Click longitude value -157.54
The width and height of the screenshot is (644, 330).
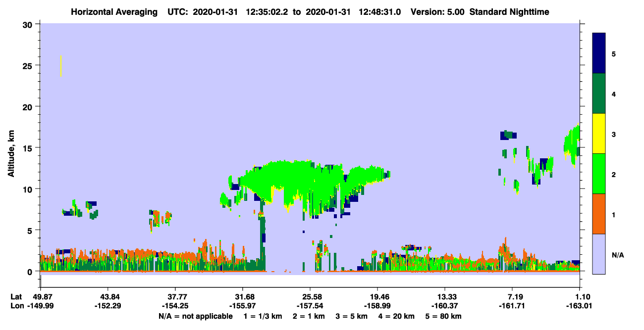click(310, 306)
